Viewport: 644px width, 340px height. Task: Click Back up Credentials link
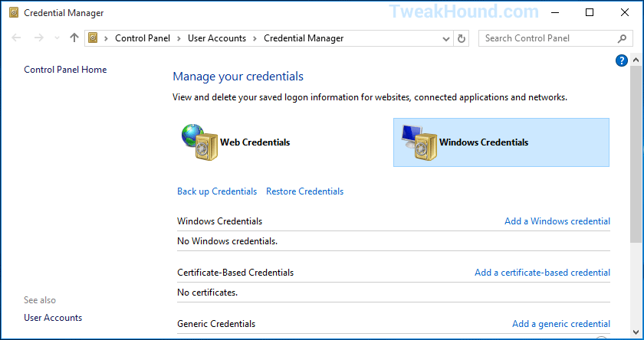(x=217, y=191)
